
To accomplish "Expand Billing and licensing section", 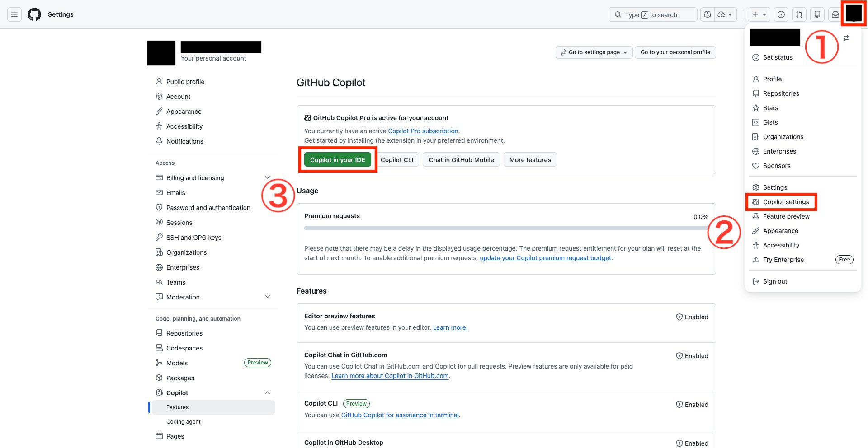I will [x=267, y=178].
